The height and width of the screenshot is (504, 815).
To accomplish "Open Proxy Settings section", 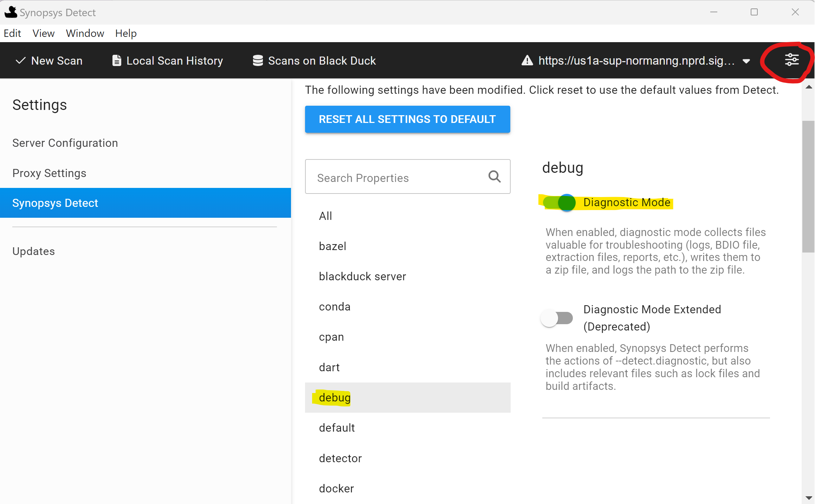I will click(49, 173).
